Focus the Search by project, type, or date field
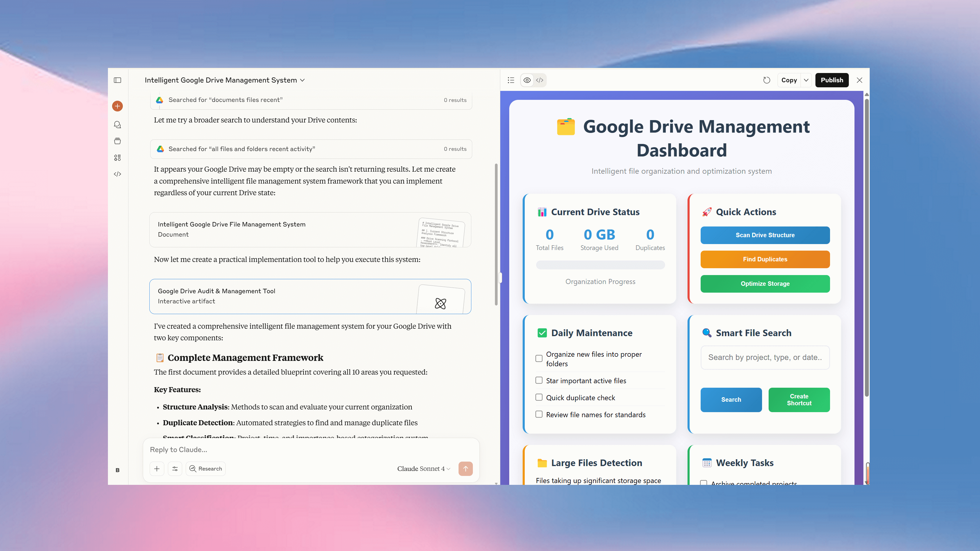This screenshot has height=551, width=980. coord(765,357)
